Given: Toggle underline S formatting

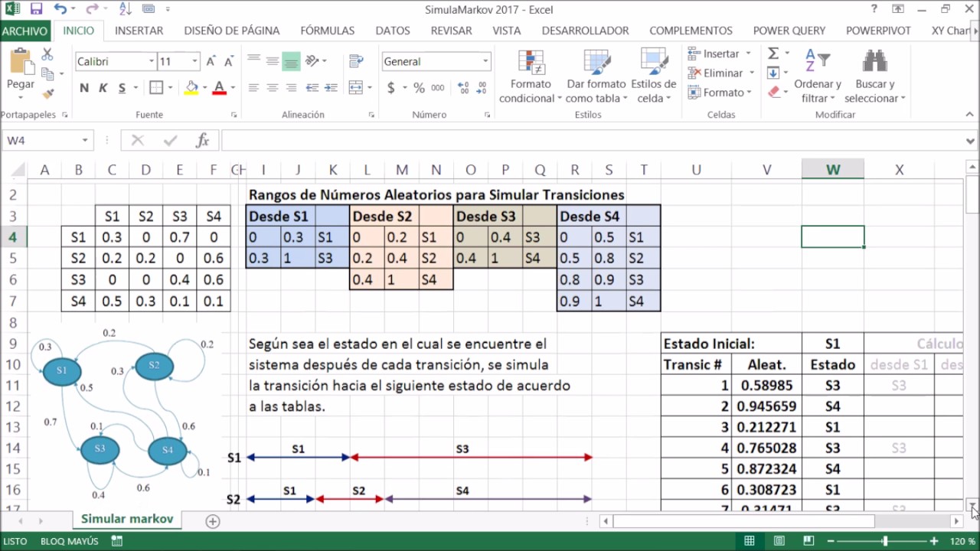Looking at the screenshot, I should [122, 88].
